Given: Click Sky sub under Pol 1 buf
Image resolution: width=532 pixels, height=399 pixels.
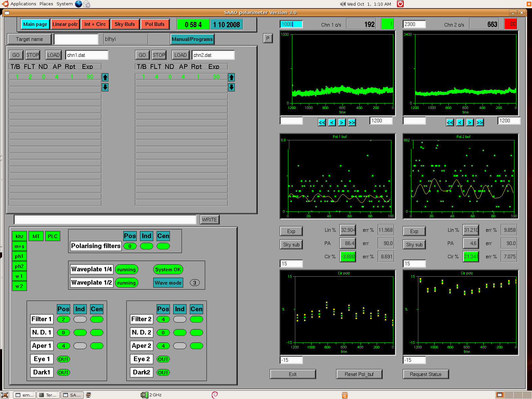Looking at the screenshot, I should pyautogui.click(x=291, y=245).
